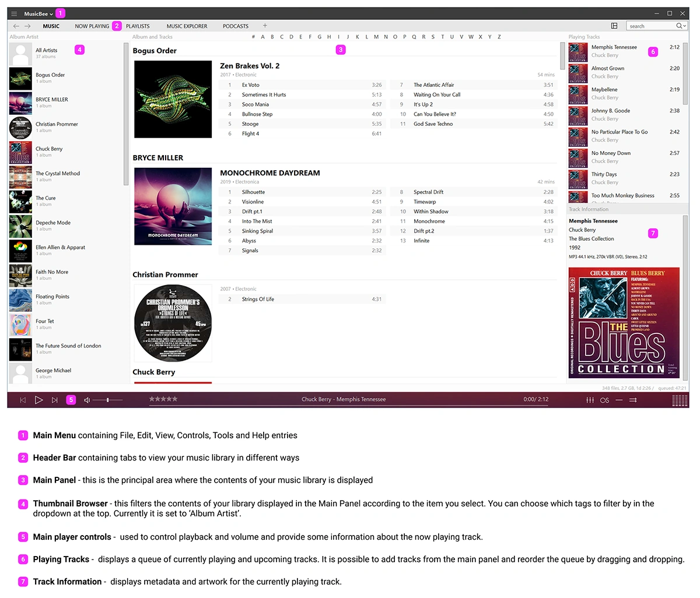Toggle shuffle mode in player bar

point(633,400)
